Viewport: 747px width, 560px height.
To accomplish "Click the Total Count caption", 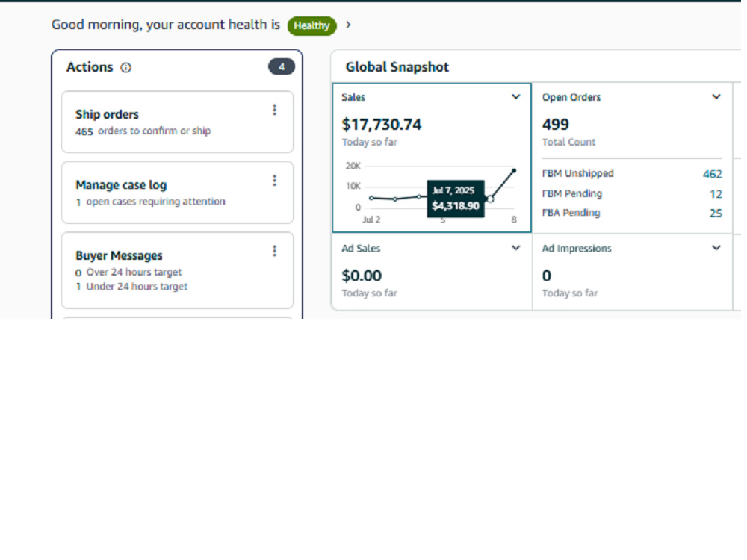I will (x=568, y=142).
